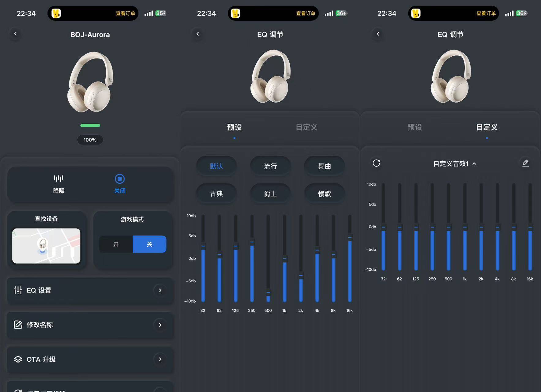Click the 2k preset EQ slider handle
The image size is (541, 392).
(301, 275)
